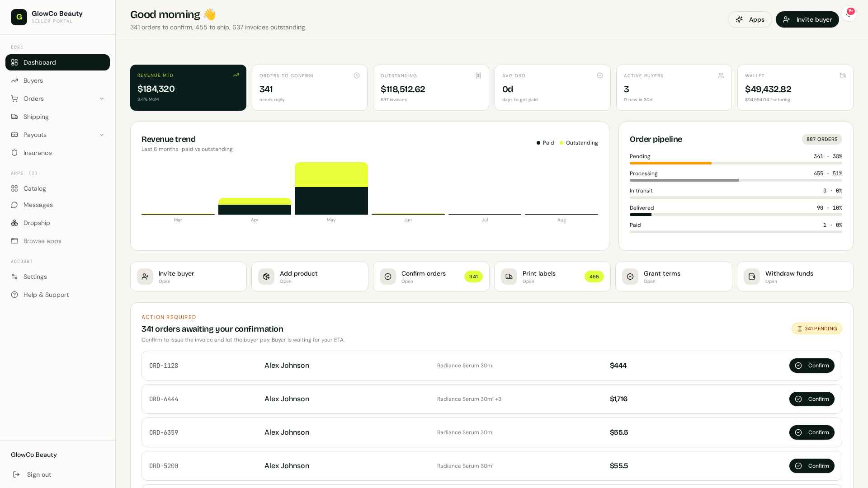Click the trend arrow icon on Revenue MTD card

pyautogui.click(x=236, y=75)
